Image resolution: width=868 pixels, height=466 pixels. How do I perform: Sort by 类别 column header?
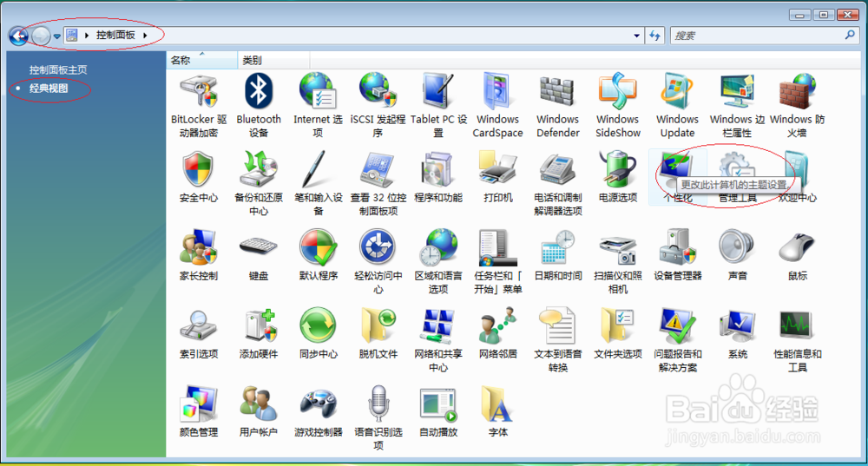(273, 61)
